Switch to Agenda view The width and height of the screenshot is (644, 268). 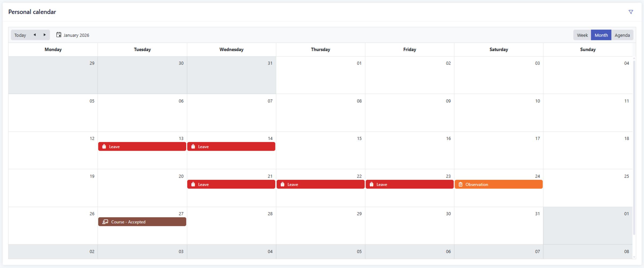pos(622,35)
